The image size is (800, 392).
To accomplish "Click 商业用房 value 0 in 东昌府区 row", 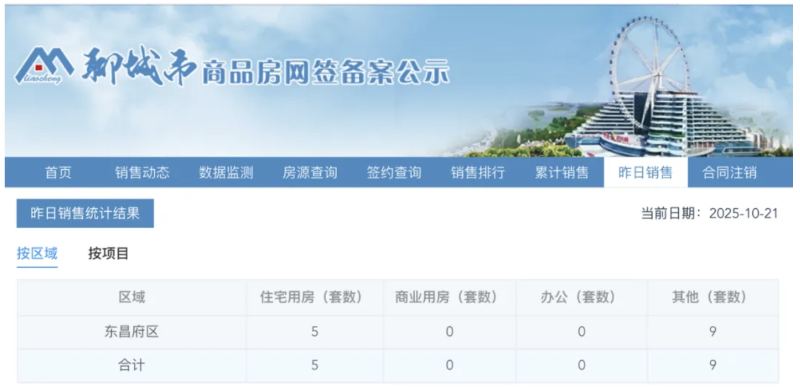I will [x=449, y=332].
